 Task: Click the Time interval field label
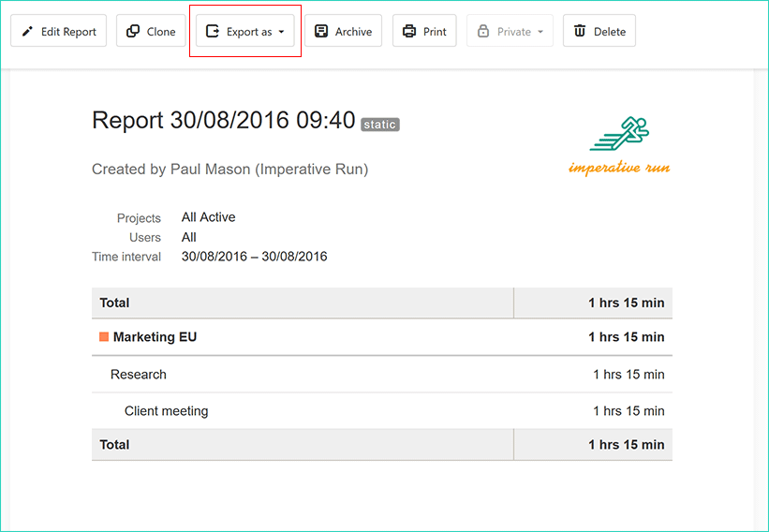pyautogui.click(x=126, y=257)
